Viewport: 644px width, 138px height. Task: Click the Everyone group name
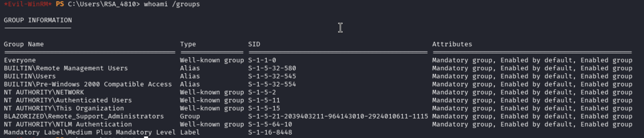(20, 60)
